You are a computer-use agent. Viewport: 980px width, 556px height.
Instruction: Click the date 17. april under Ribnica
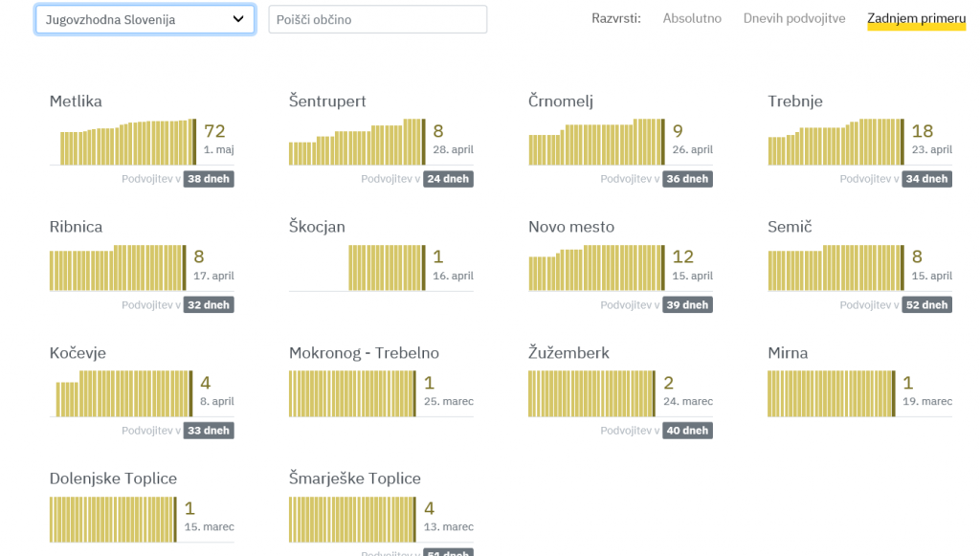click(x=213, y=276)
